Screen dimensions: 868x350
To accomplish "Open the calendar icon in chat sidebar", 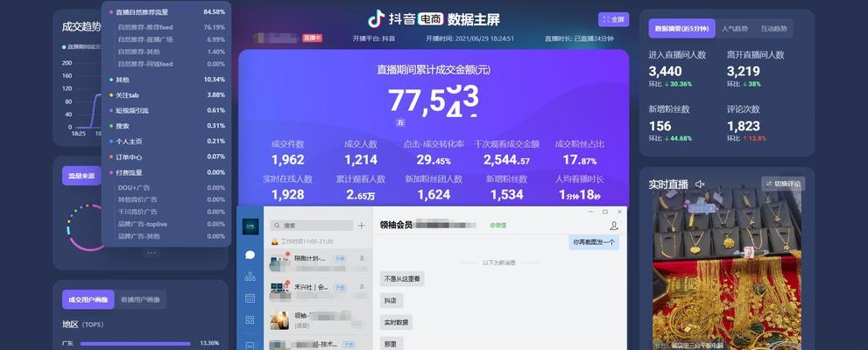I will (x=250, y=298).
